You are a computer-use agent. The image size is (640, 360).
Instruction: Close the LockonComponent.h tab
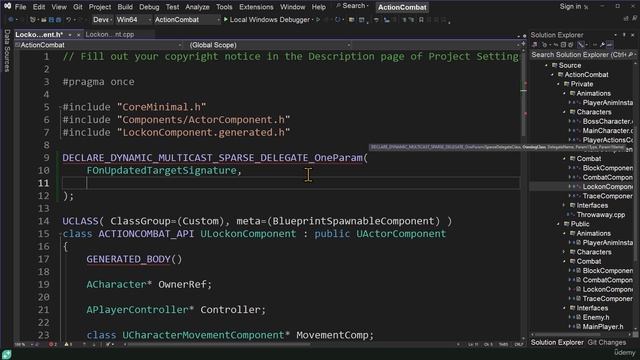78,35
